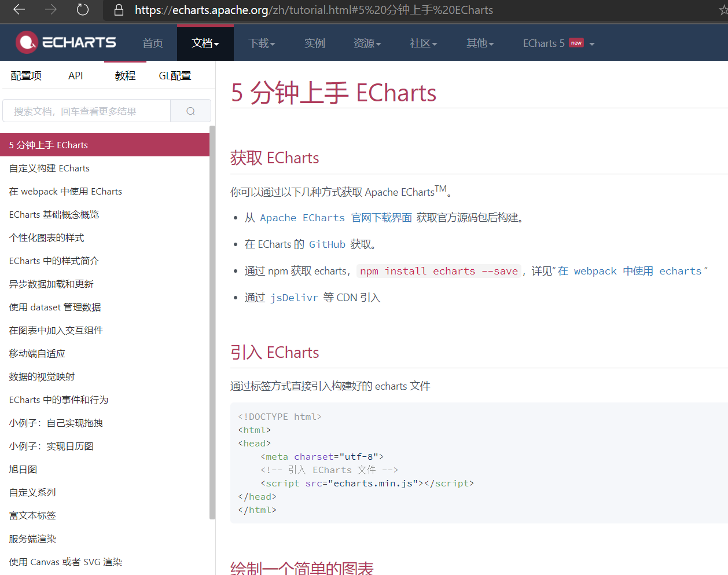Switch to the GL配置 tab
The width and height of the screenshot is (728, 575).
tap(175, 76)
